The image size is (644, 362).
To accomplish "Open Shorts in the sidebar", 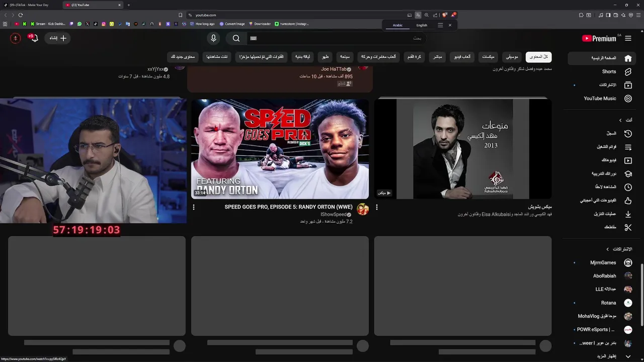I will pyautogui.click(x=601, y=71).
